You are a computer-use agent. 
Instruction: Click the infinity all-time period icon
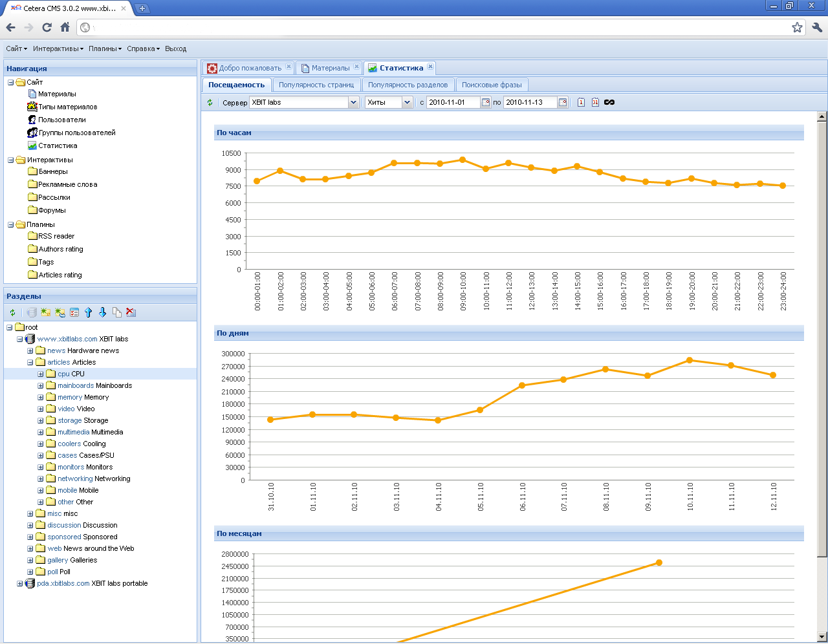point(609,102)
